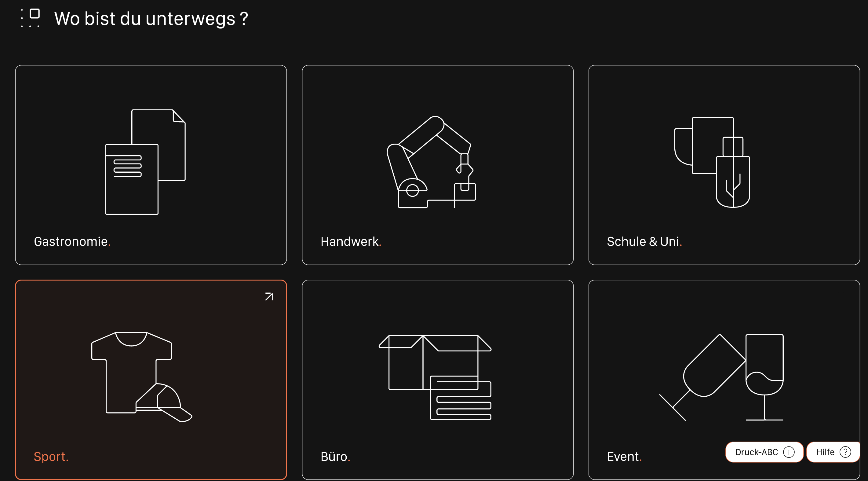Click the documents icon in Gastronomie card
This screenshot has height=481, width=868.
[x=145, y=162]
